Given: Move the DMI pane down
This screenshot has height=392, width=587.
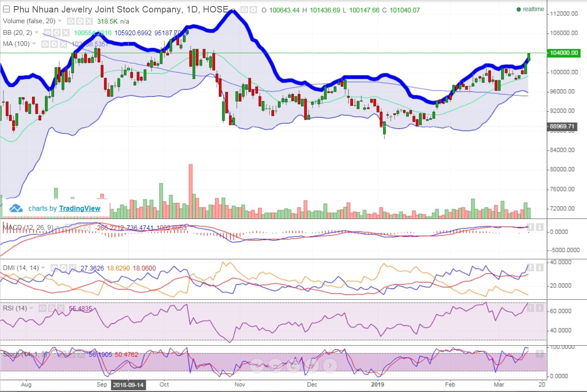Looking at the screenshot, I should click(540, 267).
